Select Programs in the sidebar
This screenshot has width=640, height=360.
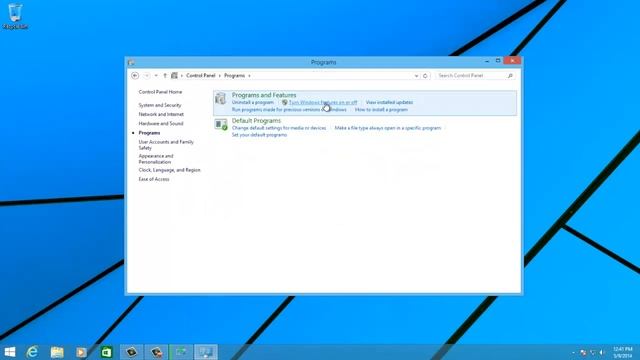pyautogui.click(x=149, y=133)
